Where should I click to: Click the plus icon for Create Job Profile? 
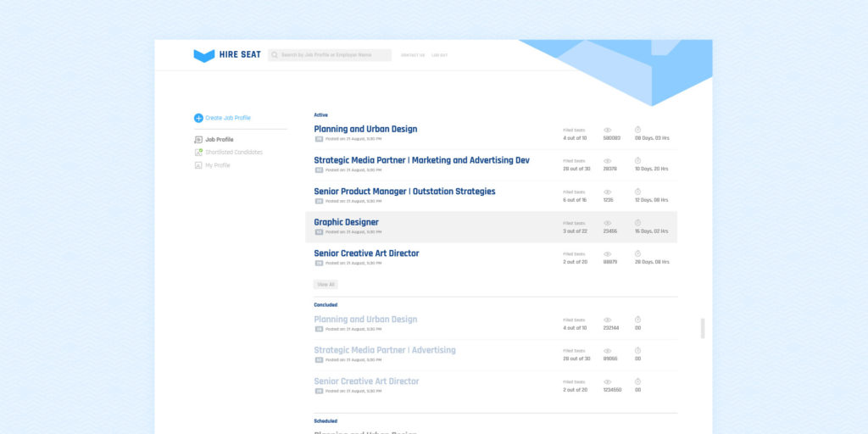(198, 118)
